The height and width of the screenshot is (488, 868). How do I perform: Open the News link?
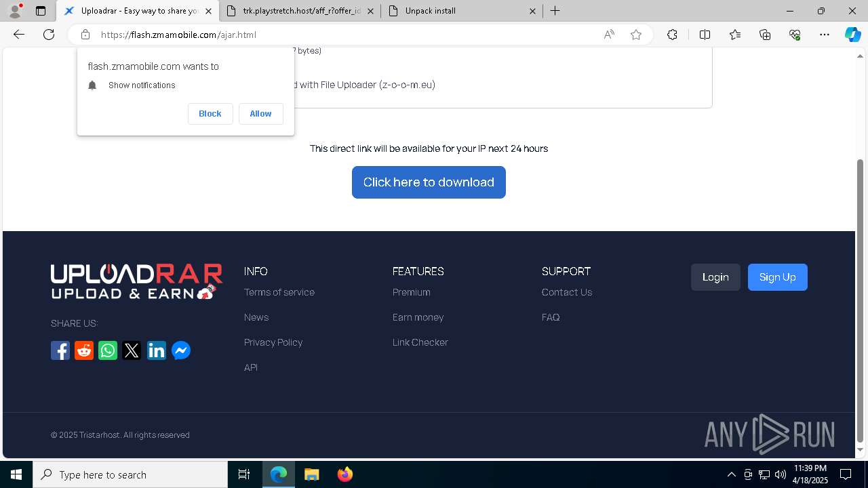[256, 317]
